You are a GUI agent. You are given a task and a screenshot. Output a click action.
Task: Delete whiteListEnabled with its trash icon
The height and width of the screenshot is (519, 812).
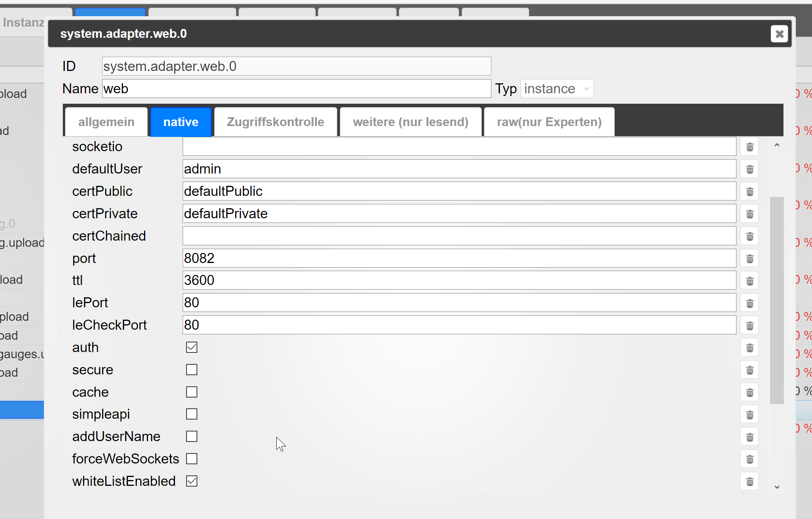tap(750, 482)
